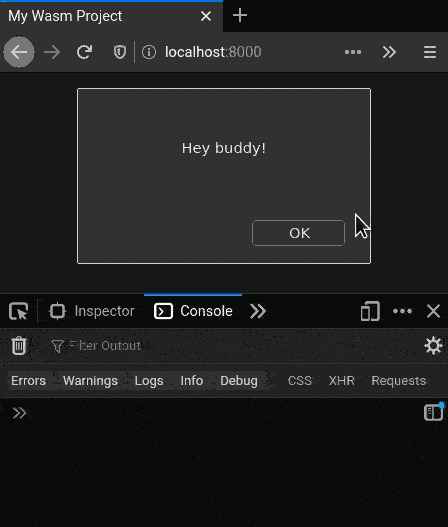Reload the page with the refresh icon
Screen dimensions: 448x527
(84, 52)
